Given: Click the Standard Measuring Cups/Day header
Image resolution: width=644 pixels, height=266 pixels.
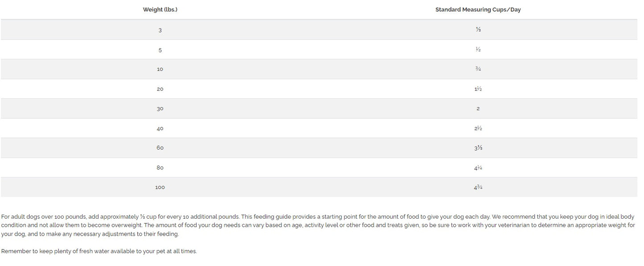Looking at the screenshot, I should [478, 9].
